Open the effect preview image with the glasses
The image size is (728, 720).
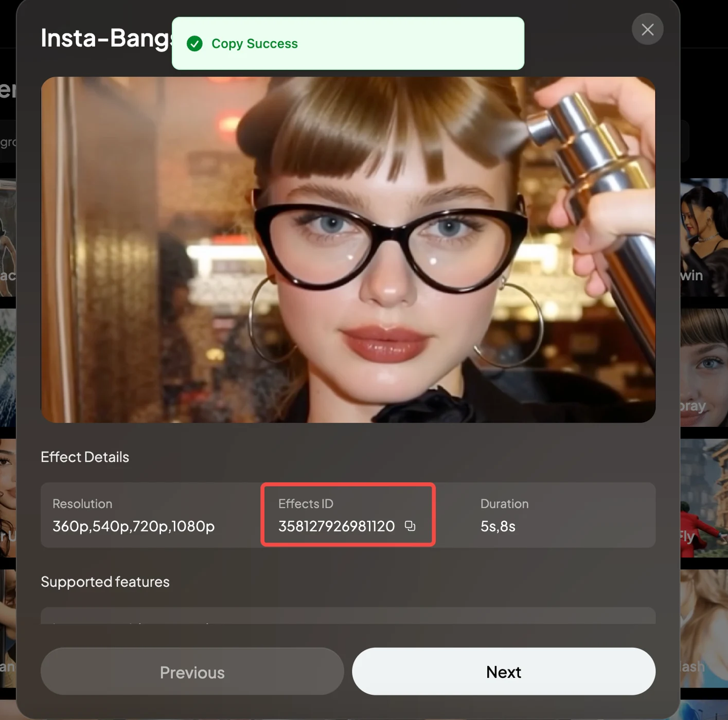coord(348,250)
